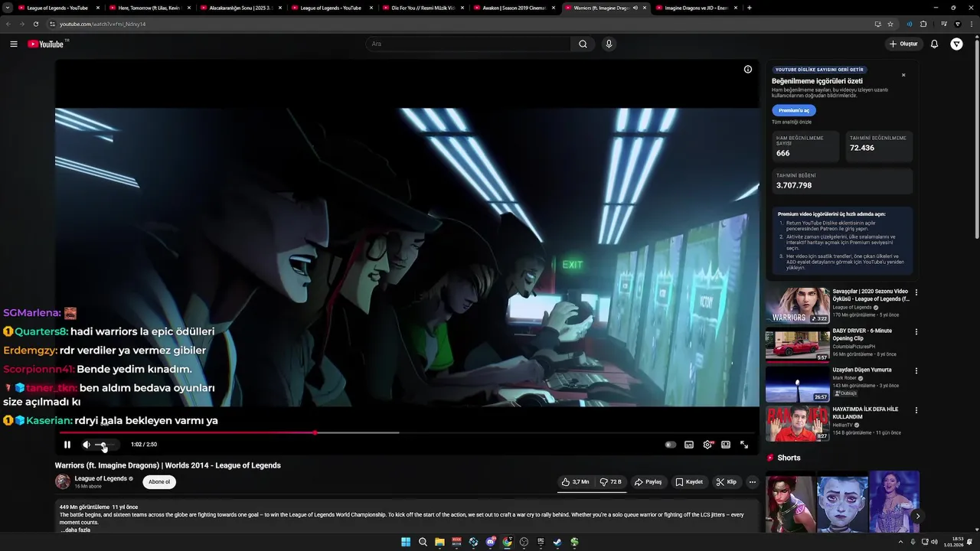Image resolution: width=980 pixels, height=551 pixels.
Task: Click the Premium'u aç button
Action: point(794,110)
